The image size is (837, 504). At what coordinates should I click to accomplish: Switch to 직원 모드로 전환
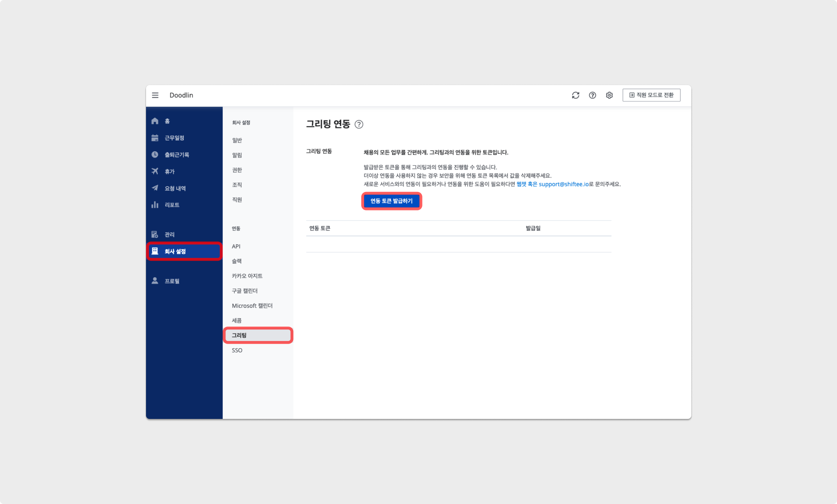[x=651, y=95]
